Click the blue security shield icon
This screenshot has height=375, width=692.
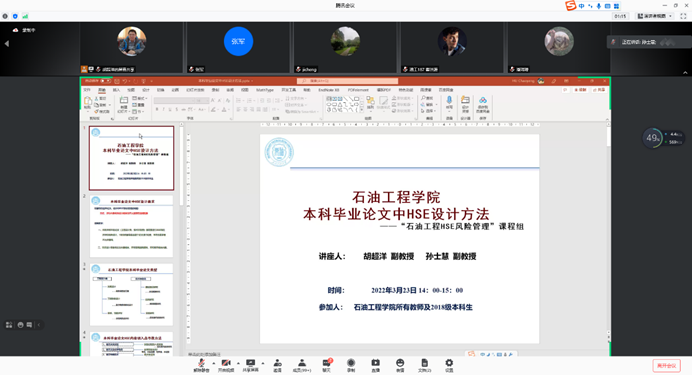pyautogui.click(x=15, y=16)
